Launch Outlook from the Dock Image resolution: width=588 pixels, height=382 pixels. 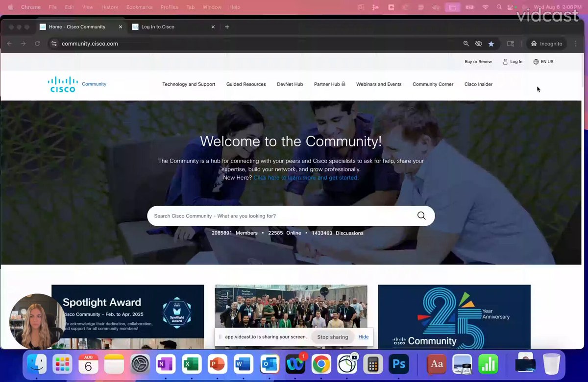point(269,364)
